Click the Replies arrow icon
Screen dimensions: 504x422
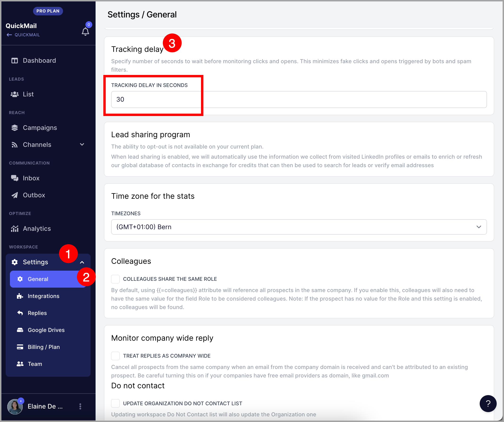point(20,313)
